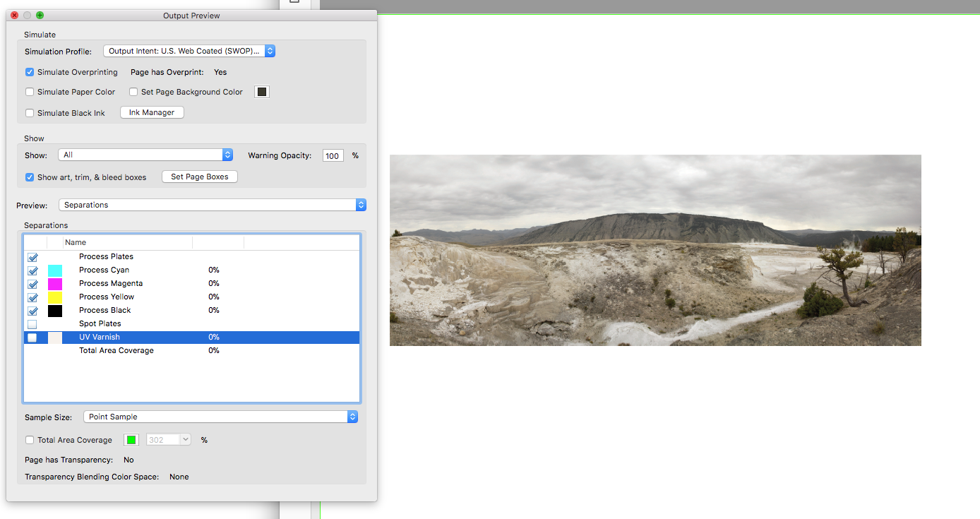Select the Total Area Coverage list row

(x=192, y=351)
